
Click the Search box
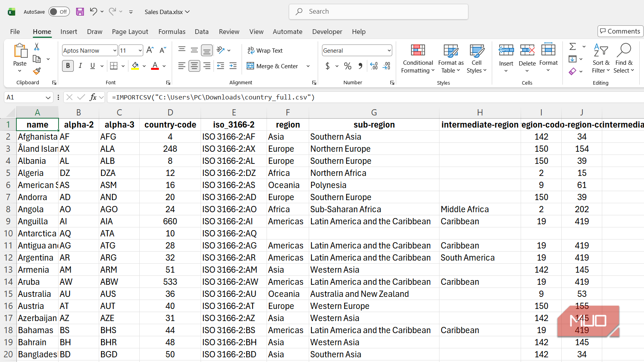(x=379, y=12)
